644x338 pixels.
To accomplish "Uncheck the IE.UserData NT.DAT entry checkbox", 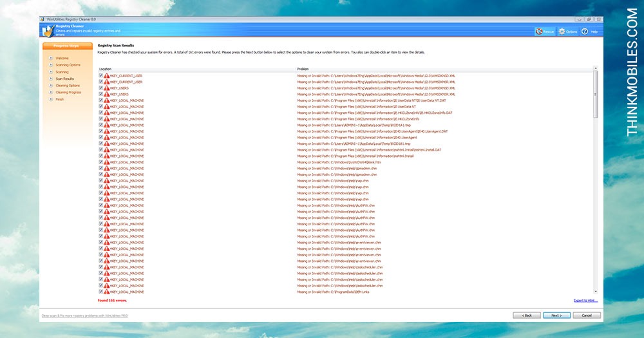I will tap(101, 100).
